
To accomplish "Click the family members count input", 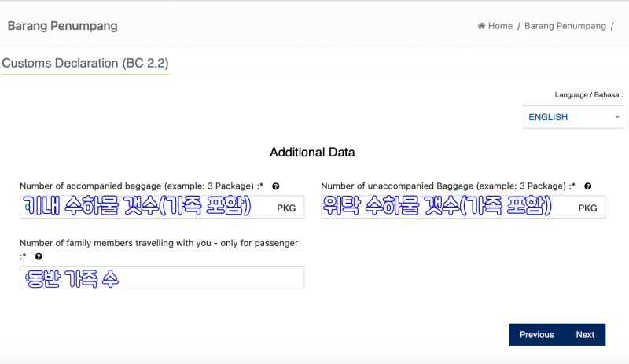I will click(162, 278).
